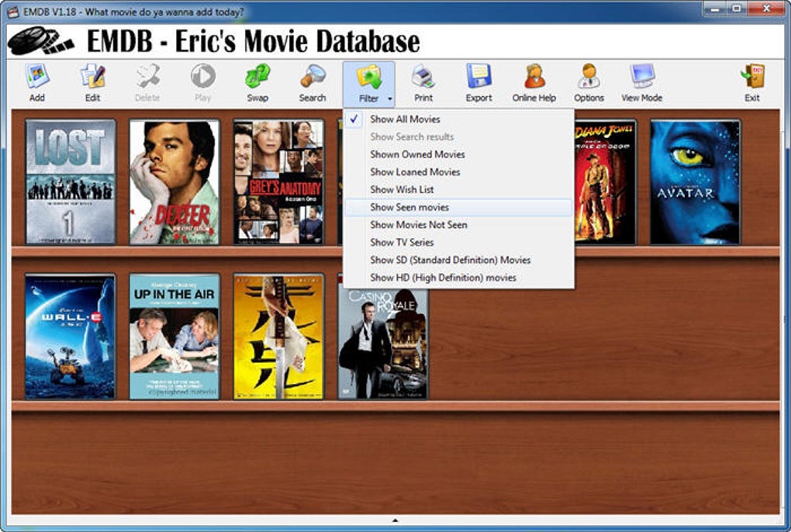Open Online Help from toolbar

534,83
